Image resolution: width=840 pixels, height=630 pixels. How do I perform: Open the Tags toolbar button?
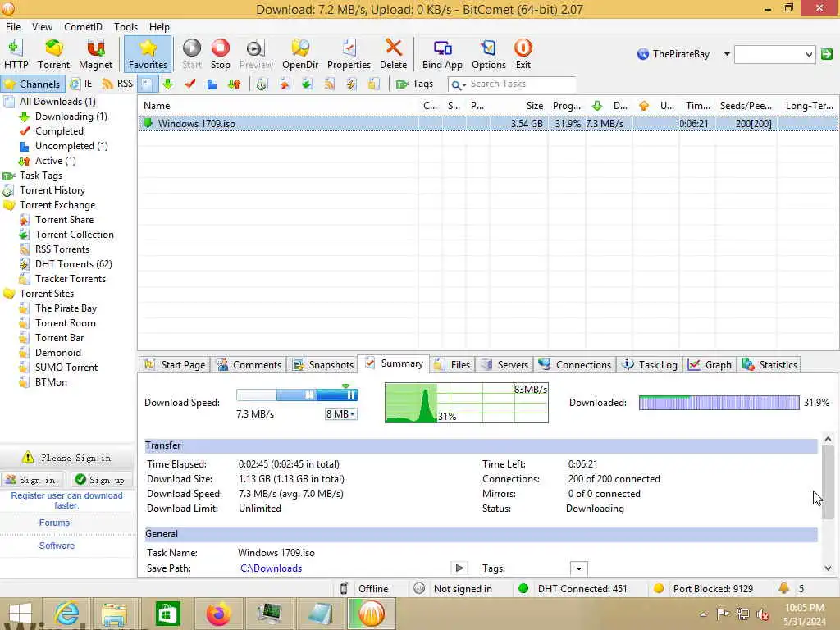click(414, 84)
